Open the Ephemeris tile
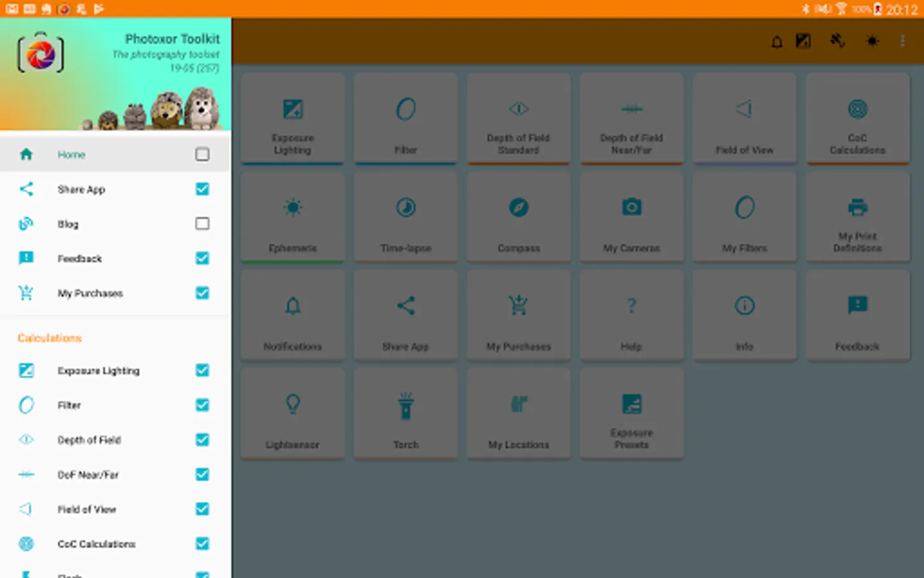This screenshot has width=924, height=578. pos(293,217)
